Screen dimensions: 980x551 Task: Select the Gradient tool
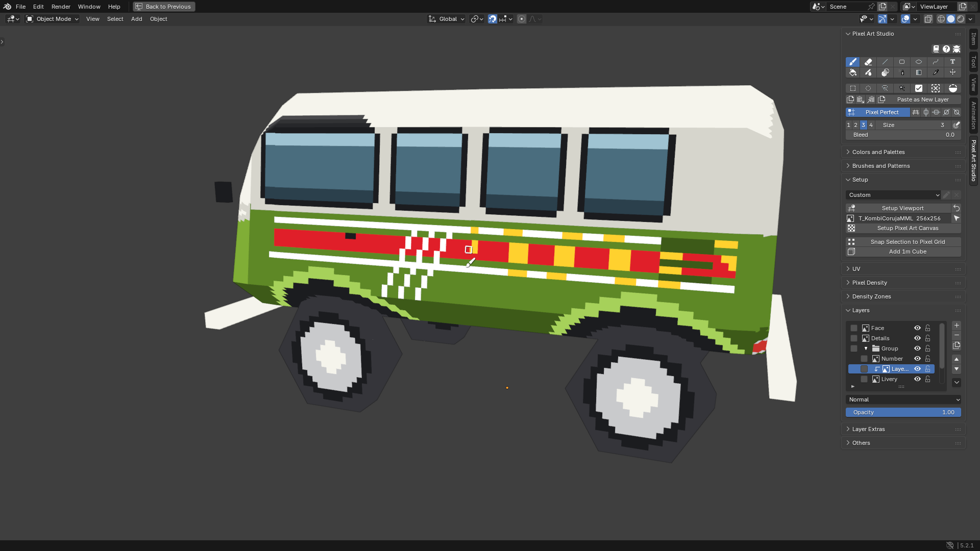click(x=919, y=72)
